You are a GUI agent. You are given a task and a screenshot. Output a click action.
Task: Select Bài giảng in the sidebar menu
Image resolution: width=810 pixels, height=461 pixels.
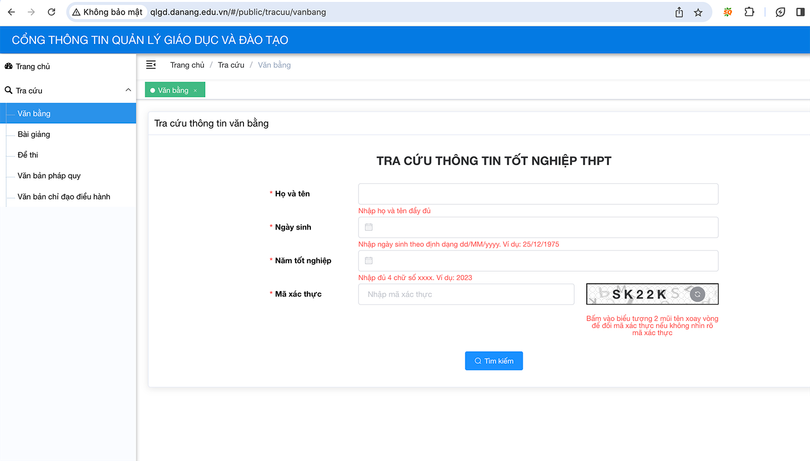coord(68,134)
